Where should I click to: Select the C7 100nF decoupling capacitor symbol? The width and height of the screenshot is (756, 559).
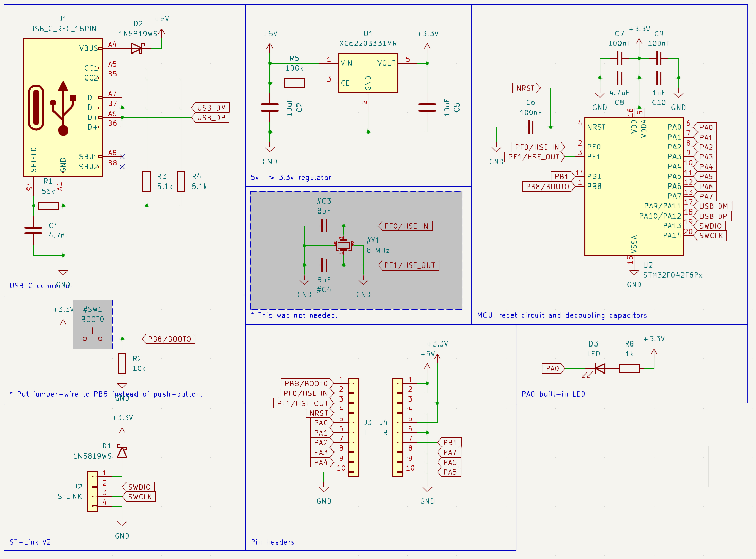pyautogui.click(x=619, y=59)
